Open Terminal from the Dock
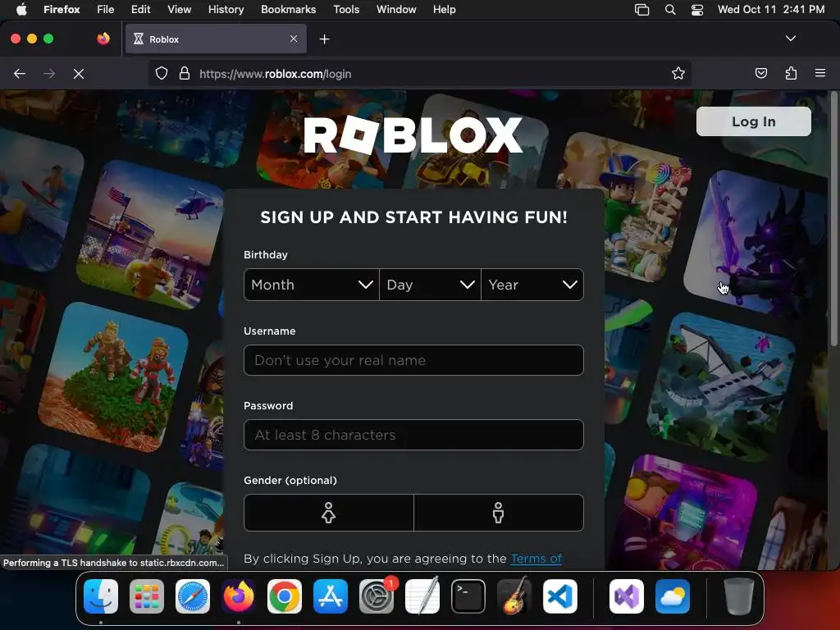The height and width of the screenshot is (630, 840). [x=468, y=596]
